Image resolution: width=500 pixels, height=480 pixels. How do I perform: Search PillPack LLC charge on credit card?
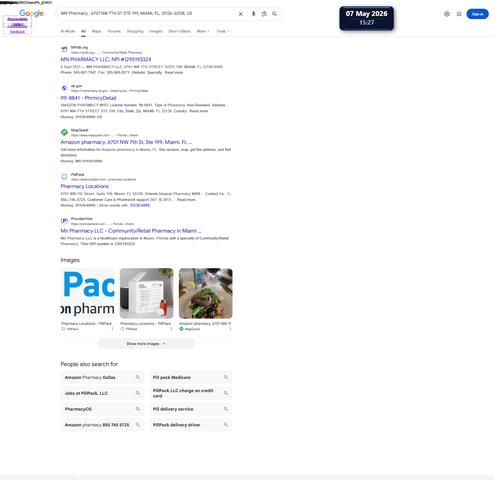(x=190, y=393)
